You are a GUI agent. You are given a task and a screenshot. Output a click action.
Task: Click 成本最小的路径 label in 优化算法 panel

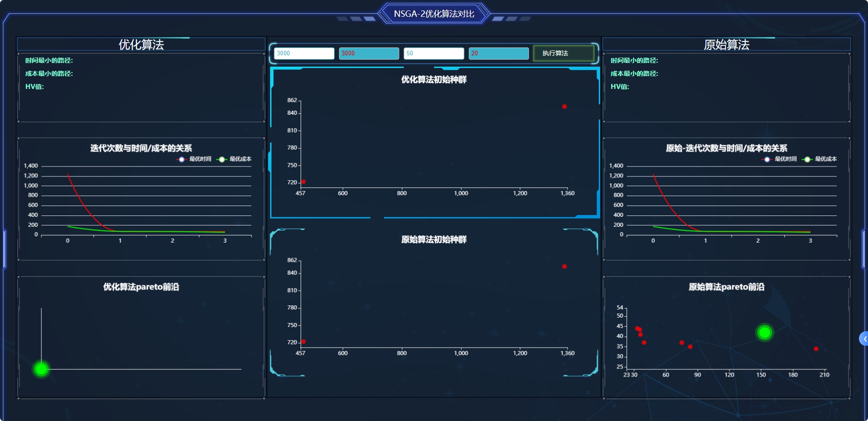pos(49,73)
